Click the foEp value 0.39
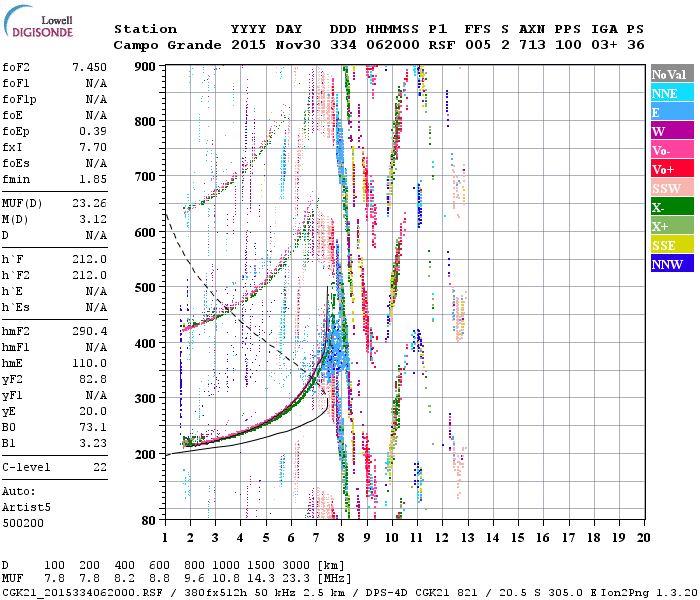700x600 pixels. [93, 131]
